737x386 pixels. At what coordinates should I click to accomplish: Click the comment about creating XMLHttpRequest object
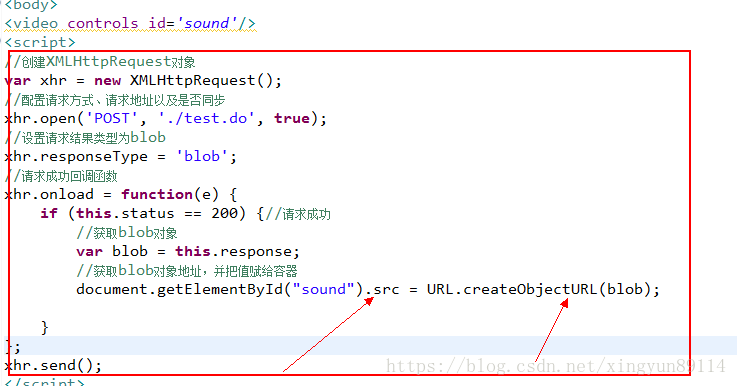100,62
